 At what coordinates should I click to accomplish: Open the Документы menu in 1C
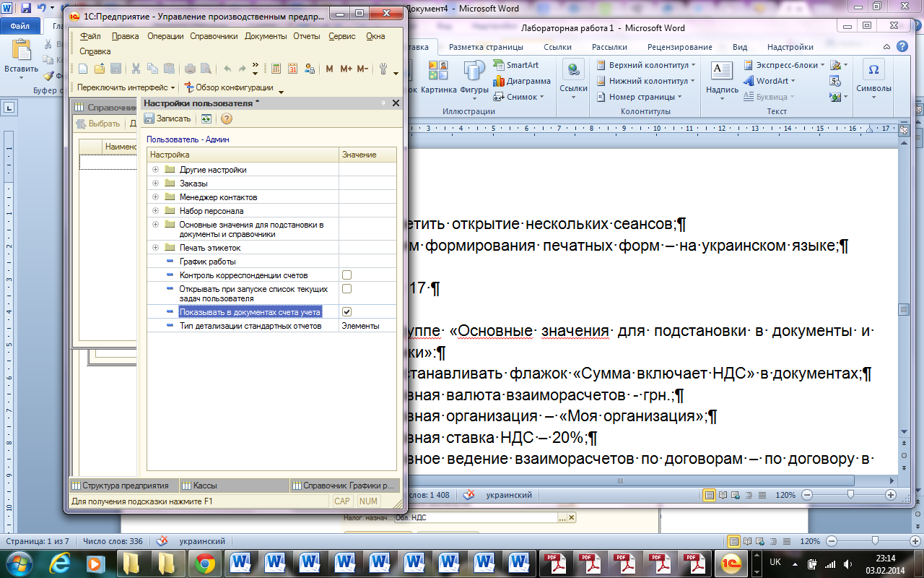pos(266,36)
